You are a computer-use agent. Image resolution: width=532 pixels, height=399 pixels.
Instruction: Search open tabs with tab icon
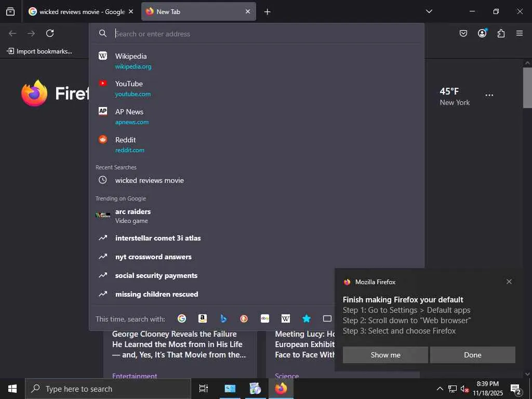pyautogui.click(x=327, y=318)
